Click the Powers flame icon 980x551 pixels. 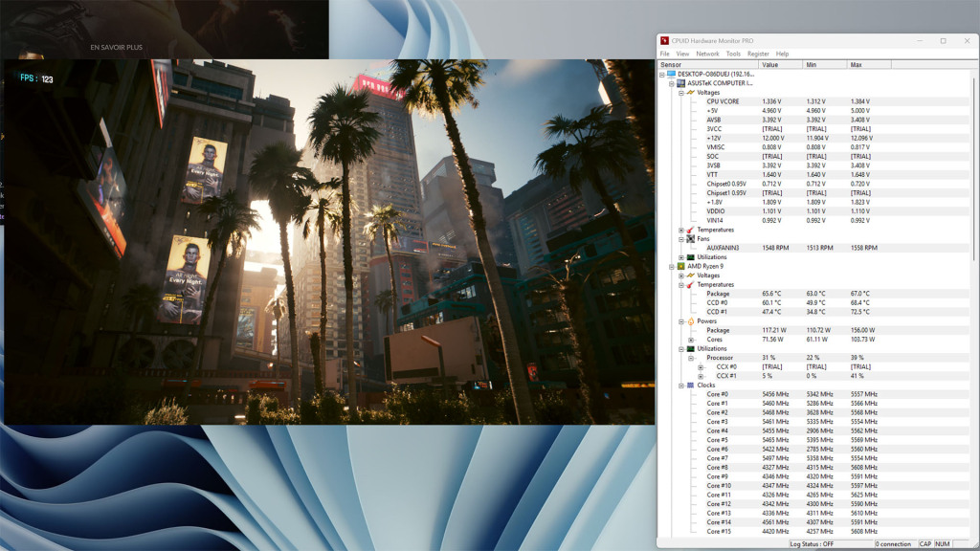691,321
